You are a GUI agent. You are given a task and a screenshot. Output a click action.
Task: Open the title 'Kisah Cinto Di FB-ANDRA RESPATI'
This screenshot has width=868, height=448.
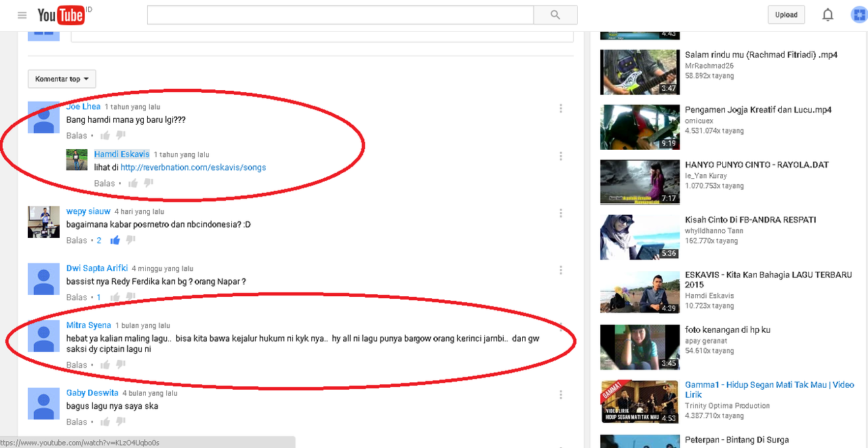[x=751, y=220]
